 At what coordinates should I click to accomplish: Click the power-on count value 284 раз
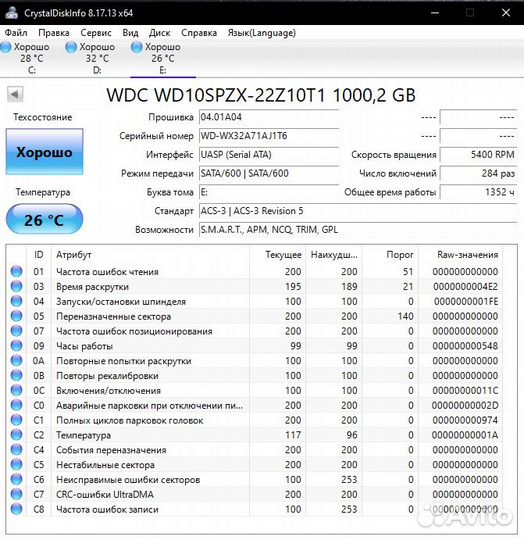point(479,173)
